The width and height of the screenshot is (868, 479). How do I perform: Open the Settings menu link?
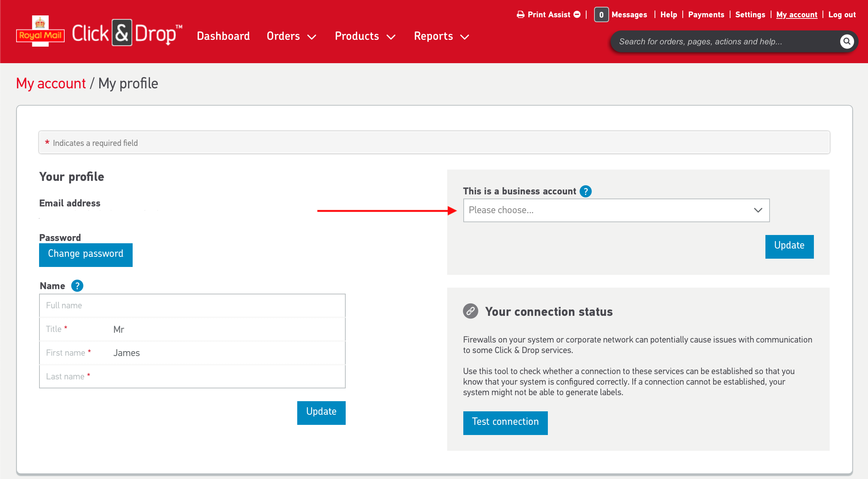(750, 15)
